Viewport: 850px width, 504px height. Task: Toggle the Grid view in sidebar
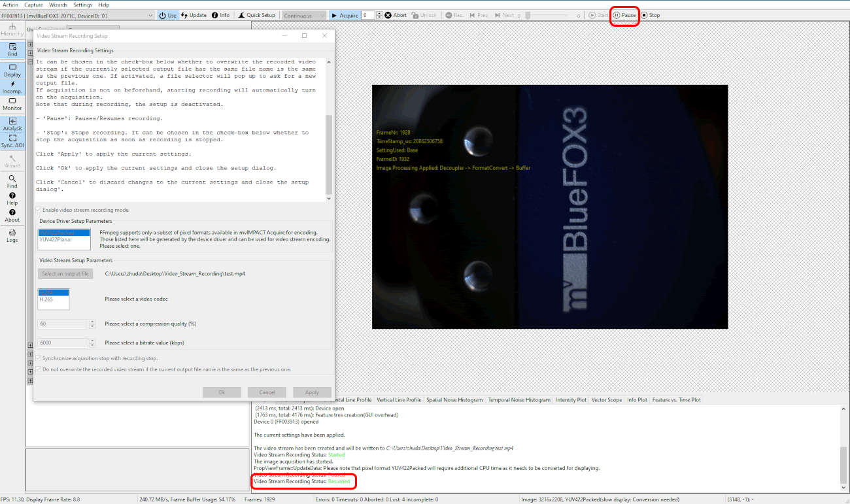coord(12,50)
